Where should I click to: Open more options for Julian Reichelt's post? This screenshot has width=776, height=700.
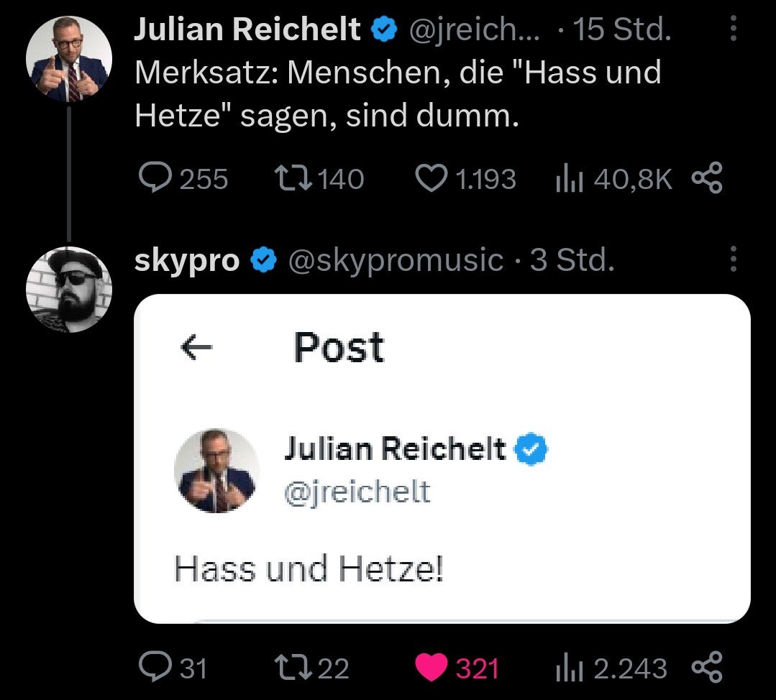(733, 29)
